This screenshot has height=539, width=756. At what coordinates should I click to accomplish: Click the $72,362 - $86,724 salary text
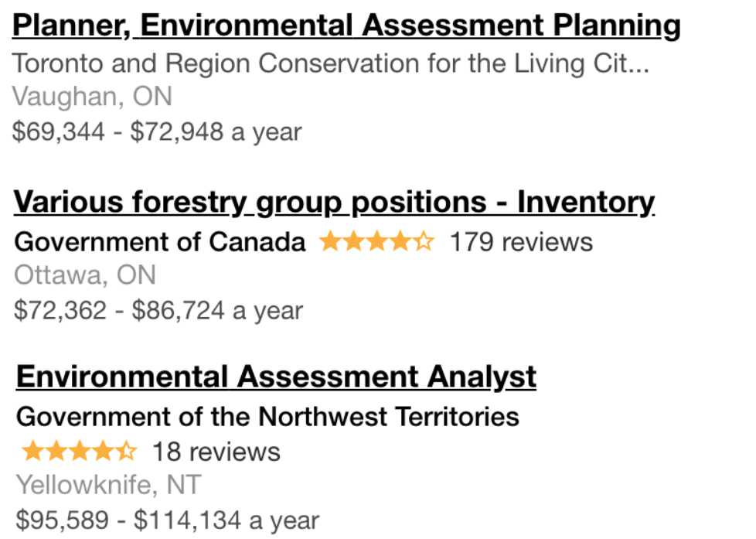158,311
